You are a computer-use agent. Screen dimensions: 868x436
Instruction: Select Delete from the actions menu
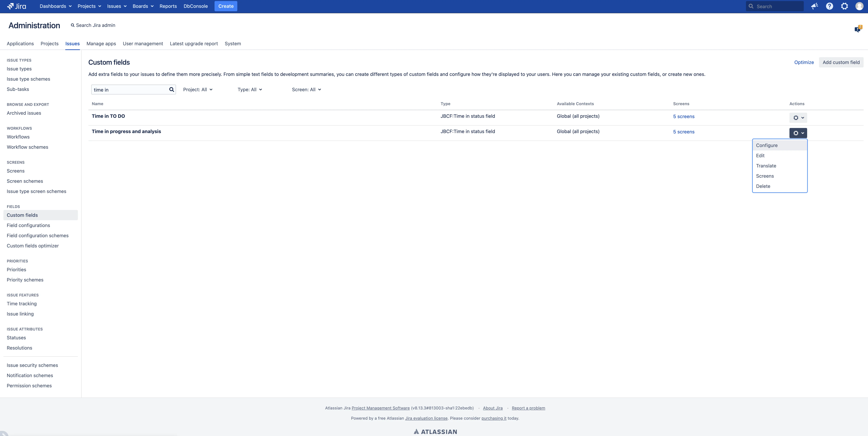(x=780, y=186)
